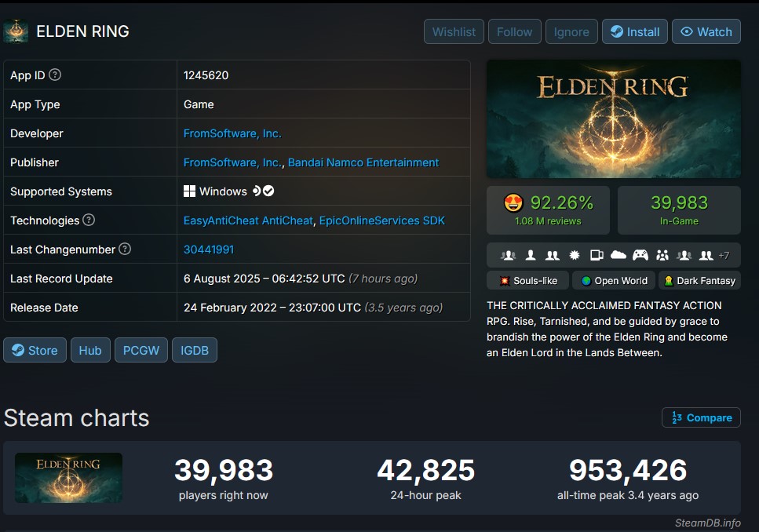This screenshot has width=759, height=532.
Task: Open the Last Changenumber help question mark
Action: pyautogui.click(x=125, y=249)
